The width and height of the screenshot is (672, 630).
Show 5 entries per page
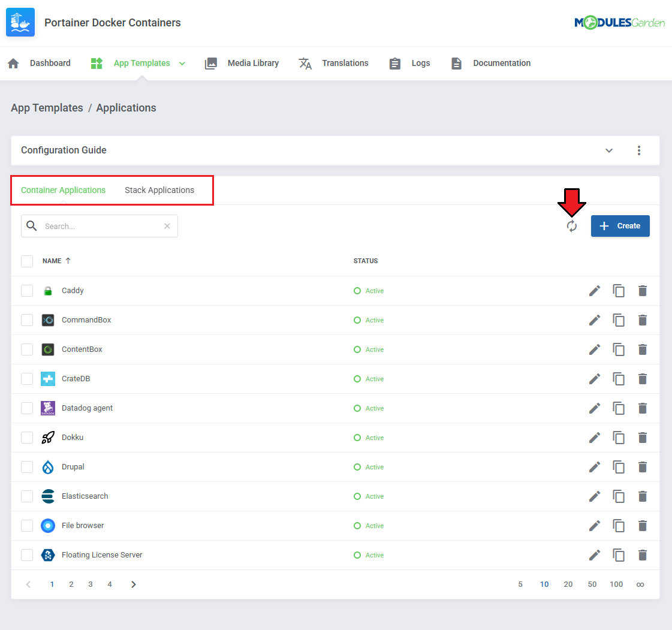[x=520, y=584]
